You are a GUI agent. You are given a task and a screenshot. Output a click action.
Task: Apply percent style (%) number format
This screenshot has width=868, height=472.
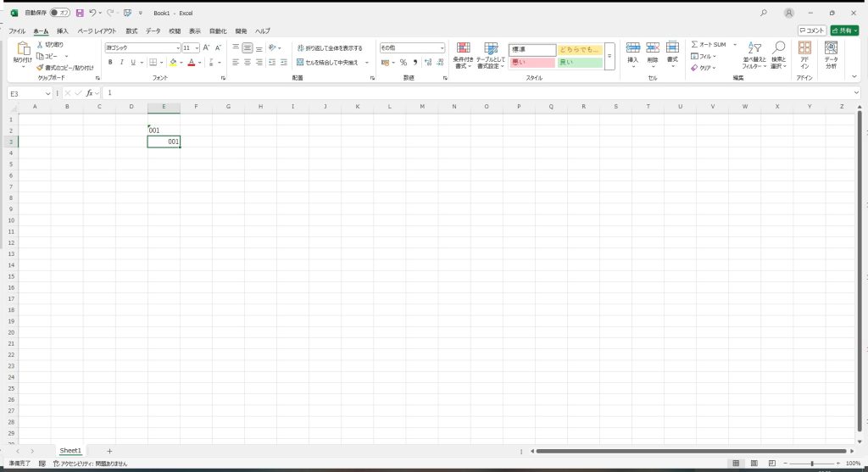pyautogui.click(x=403, y=63)
